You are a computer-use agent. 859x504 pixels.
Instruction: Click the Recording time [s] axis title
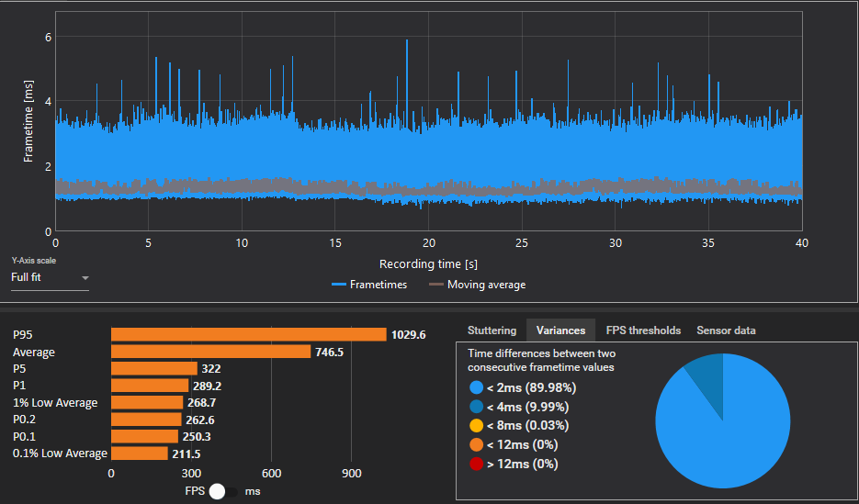click(x=428, y=264)
